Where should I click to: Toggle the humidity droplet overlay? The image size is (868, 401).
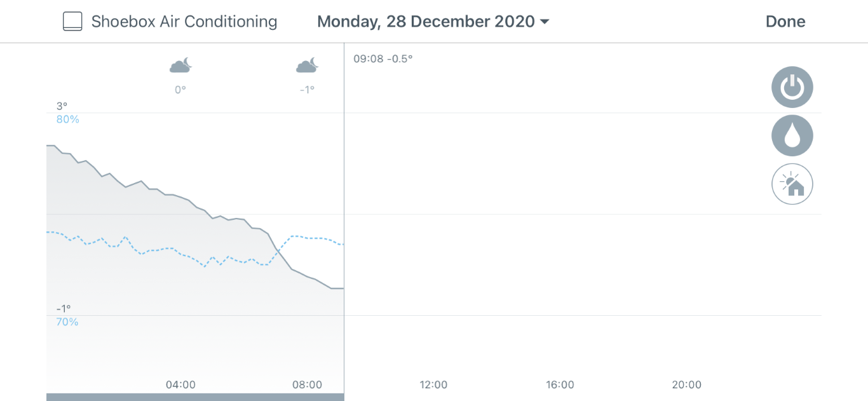click(x=792, y=136)
